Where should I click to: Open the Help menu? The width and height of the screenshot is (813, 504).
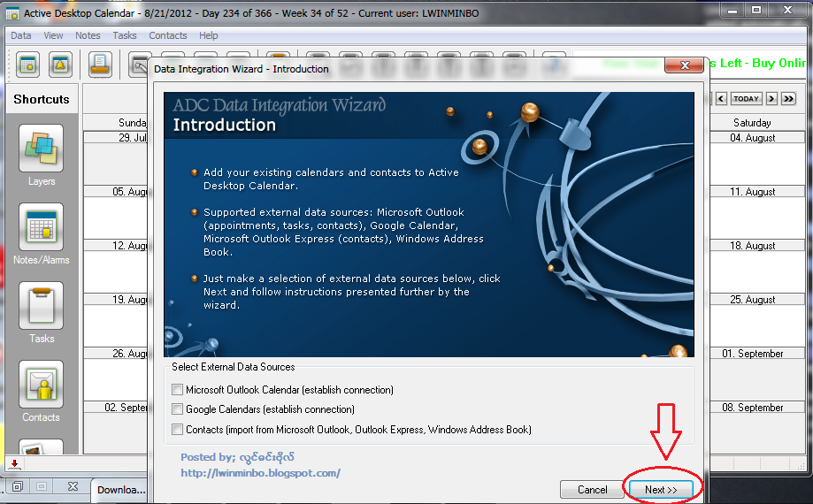coord(209,35)
